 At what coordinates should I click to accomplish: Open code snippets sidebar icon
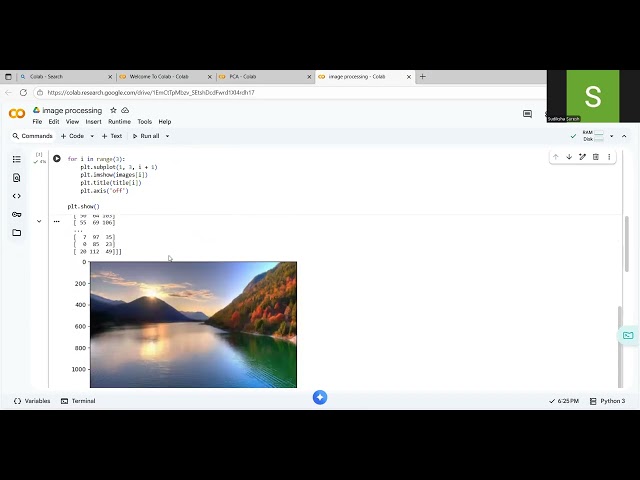17,196
